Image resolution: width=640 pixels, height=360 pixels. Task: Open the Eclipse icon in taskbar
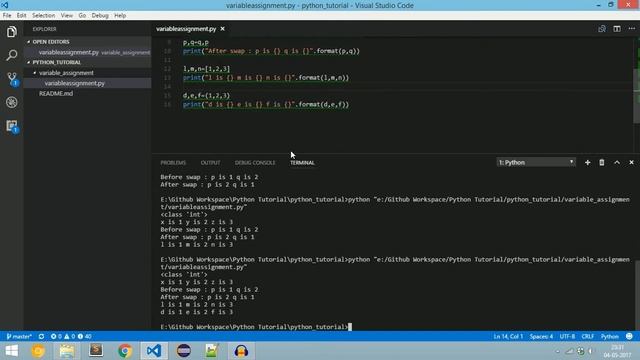(184, 351)
